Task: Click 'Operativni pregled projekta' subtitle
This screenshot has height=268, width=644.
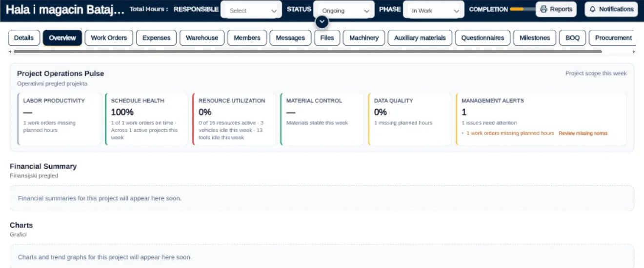Action: (x=52, y=84)
